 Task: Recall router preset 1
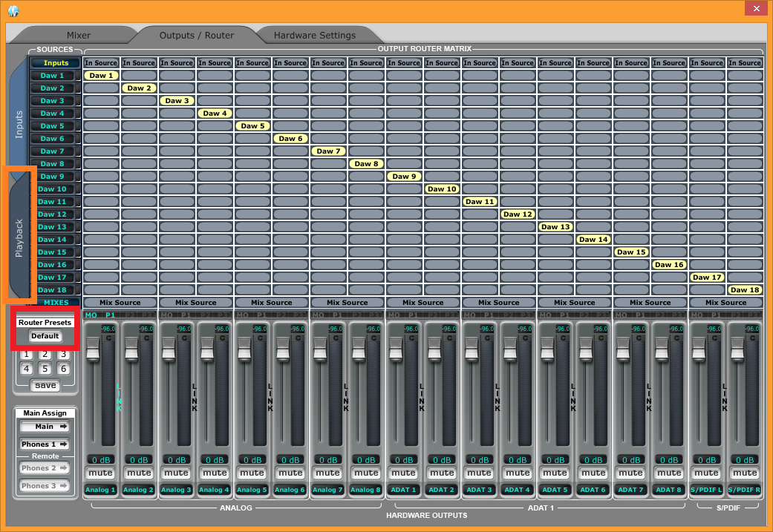click(x=27, y=355)
